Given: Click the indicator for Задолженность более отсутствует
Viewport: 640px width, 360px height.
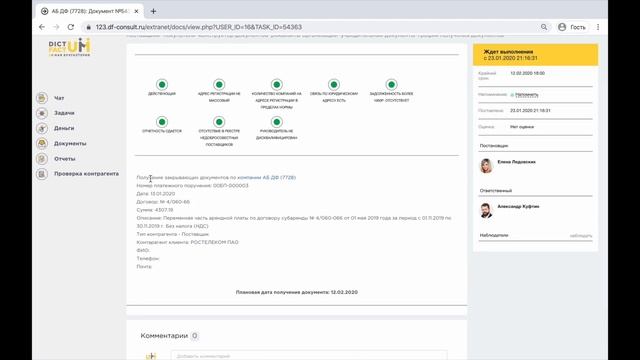Looking at the screenshot, I should (x=391, y=84).
